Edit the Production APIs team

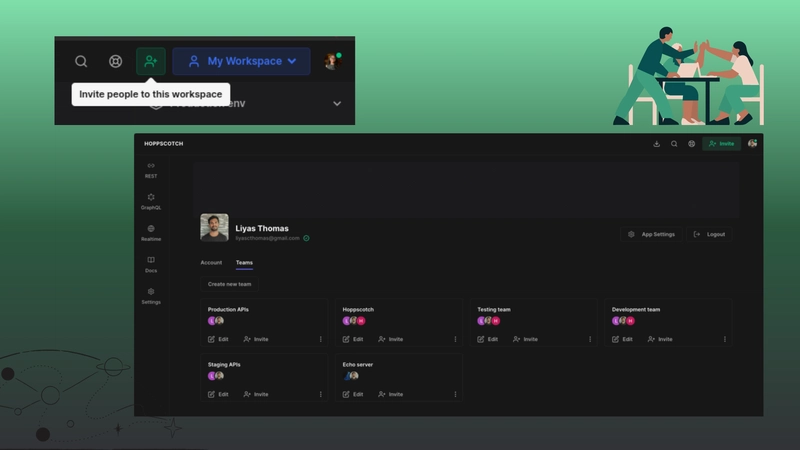[218, 339]
